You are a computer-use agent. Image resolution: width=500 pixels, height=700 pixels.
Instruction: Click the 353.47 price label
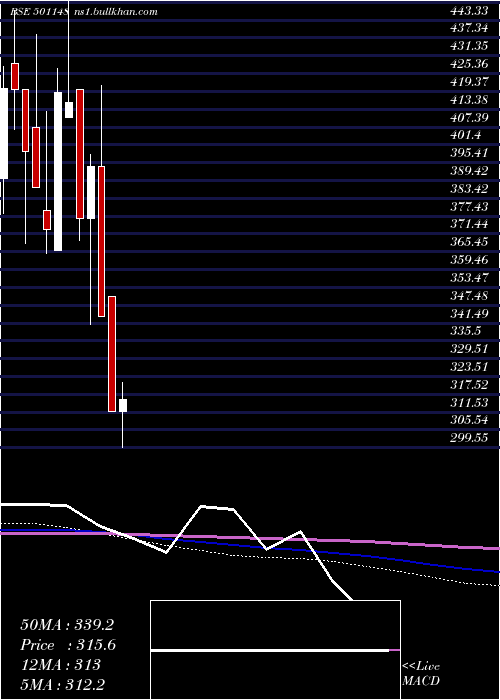click(x=469, y=278)
